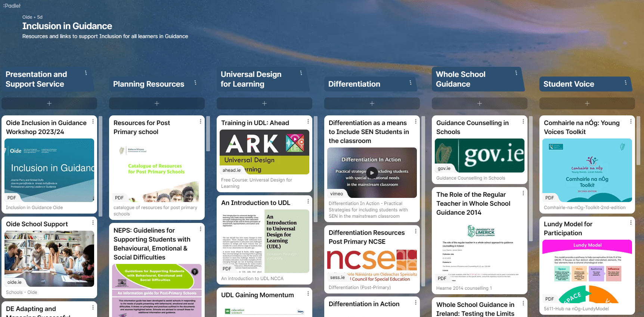Open Catalogue of Resources for Post Primary PDF
The image size is (644, 317).
(157, 170)
